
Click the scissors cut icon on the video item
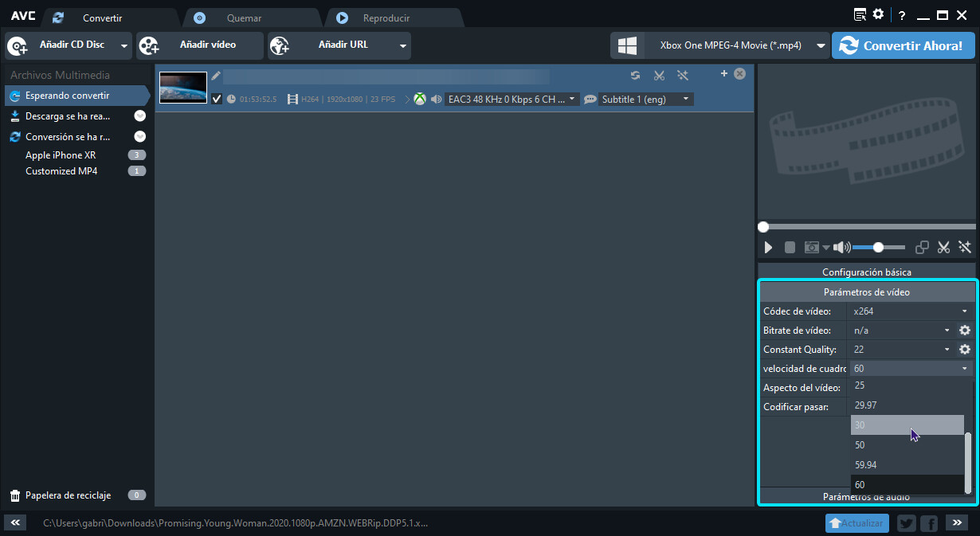[659, 76]
